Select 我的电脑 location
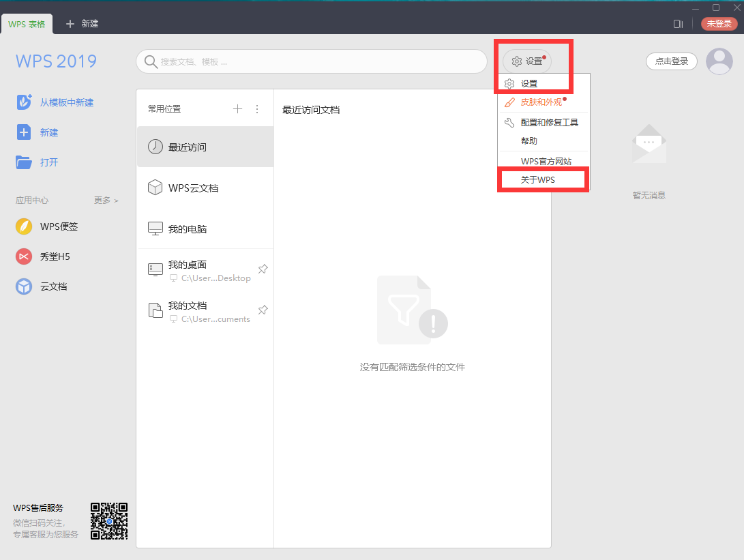 tap(205, 229)
